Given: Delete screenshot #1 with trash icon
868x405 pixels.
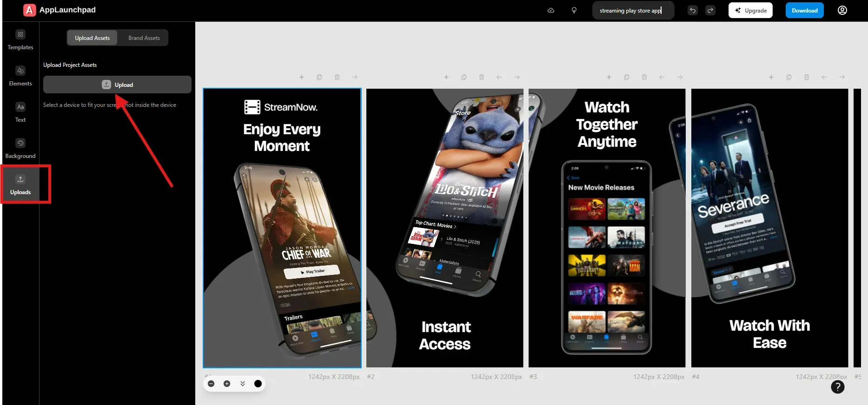Looking at the screenshot, I should pyautogui.click(x=337, y=77).
